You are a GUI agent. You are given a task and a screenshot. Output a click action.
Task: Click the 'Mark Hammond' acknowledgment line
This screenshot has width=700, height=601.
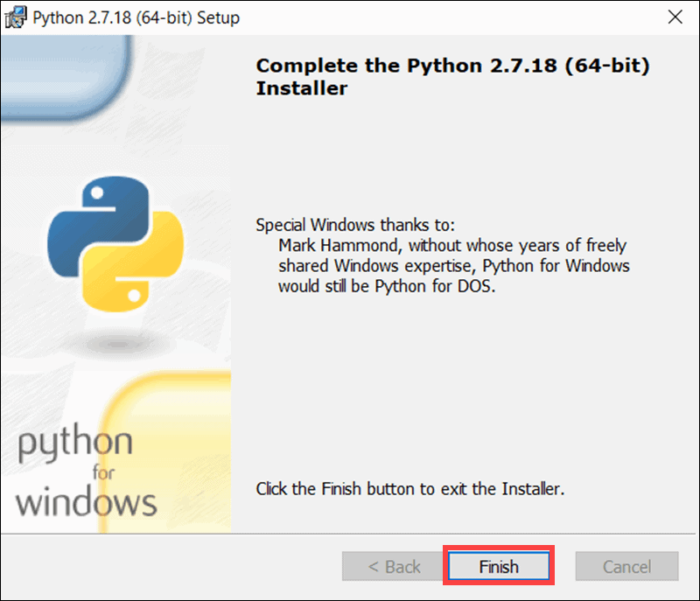click(452, 246)
